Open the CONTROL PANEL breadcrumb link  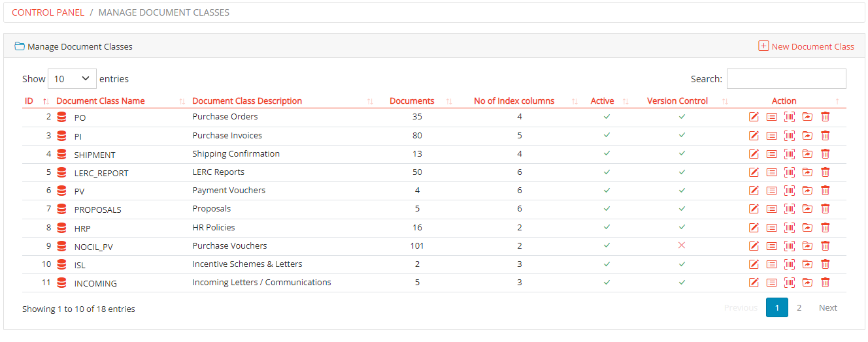pos(48,12)
